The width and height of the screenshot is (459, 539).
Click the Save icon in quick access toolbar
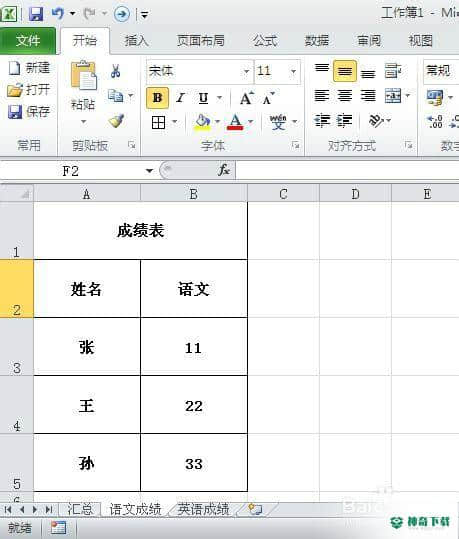pos(36,14)
